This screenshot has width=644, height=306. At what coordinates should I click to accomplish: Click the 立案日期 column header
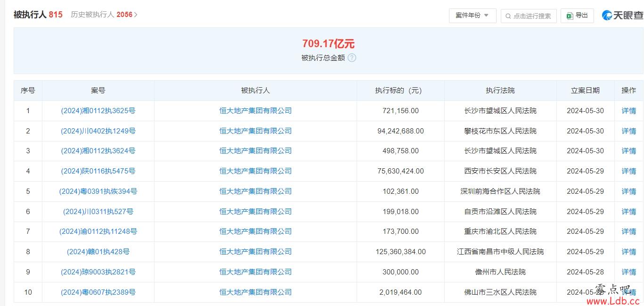[x=585, y=91]
